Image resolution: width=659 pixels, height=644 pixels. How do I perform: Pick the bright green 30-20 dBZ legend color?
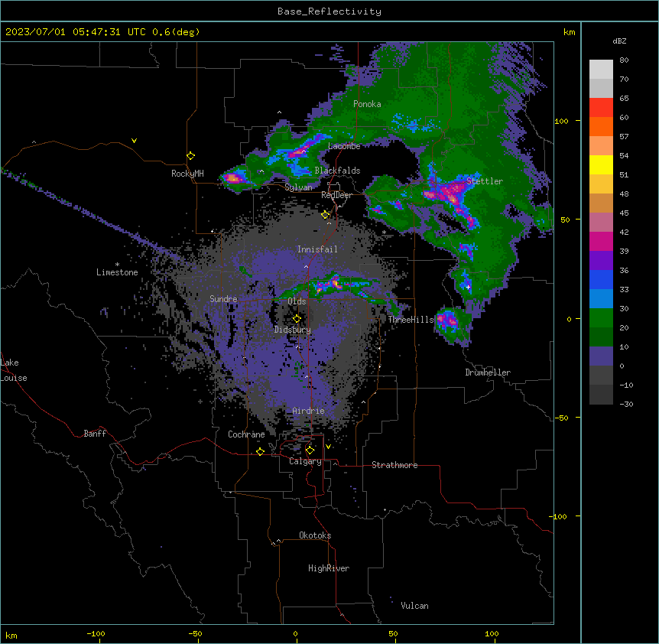coord(601,318)
